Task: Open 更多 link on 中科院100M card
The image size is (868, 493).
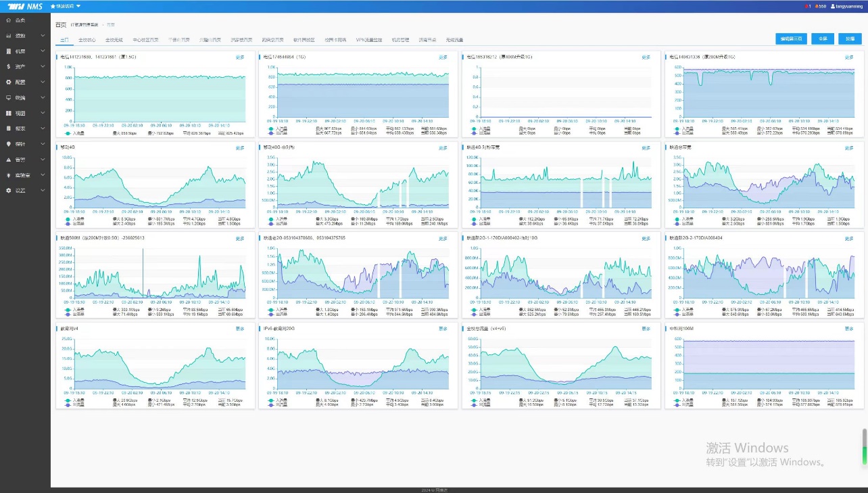Action: click(849, 329)
